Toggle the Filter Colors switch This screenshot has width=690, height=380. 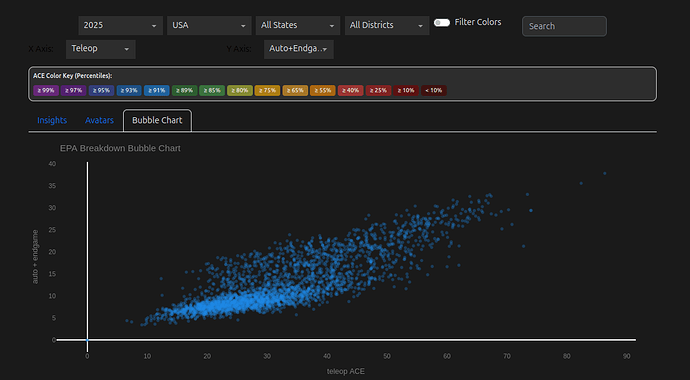coord(442,22)
